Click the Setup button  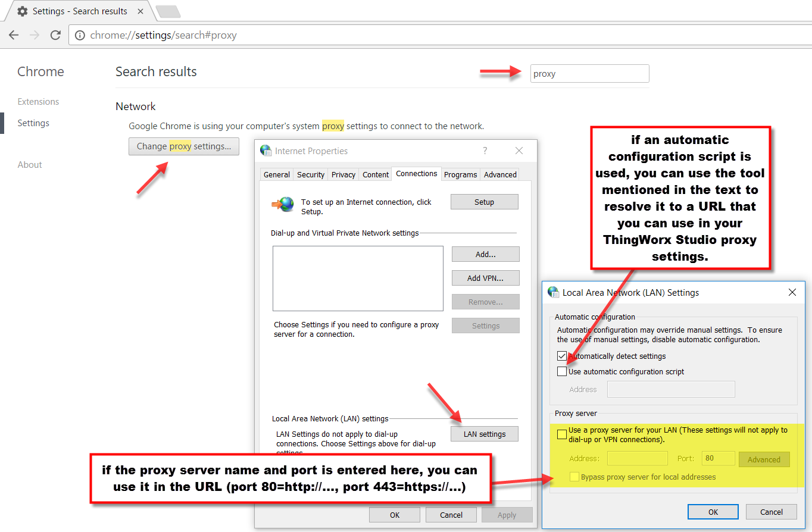485,202
